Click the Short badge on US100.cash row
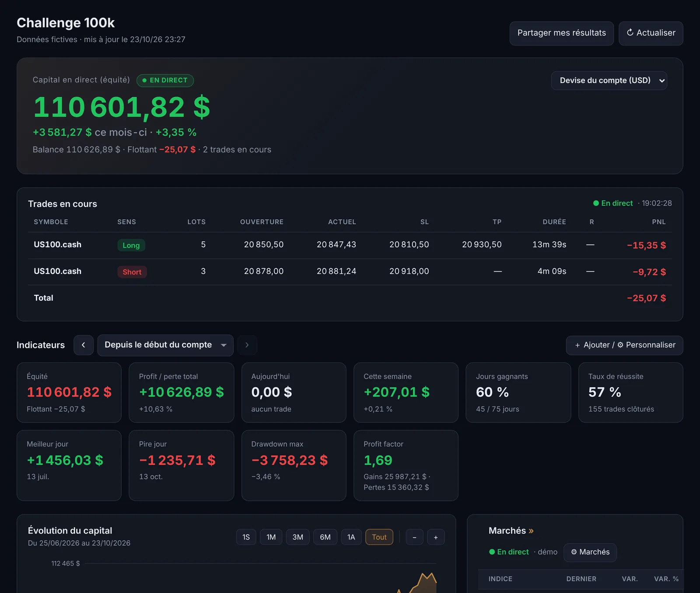This screenshot has width=700, height=593. click(x=132, y=272)
